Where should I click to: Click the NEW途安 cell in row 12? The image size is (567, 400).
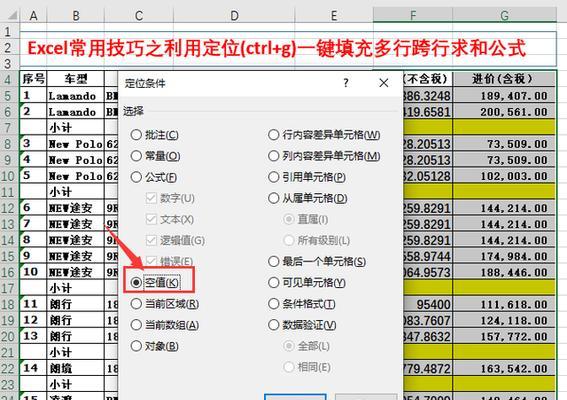(x=76, y=208)
